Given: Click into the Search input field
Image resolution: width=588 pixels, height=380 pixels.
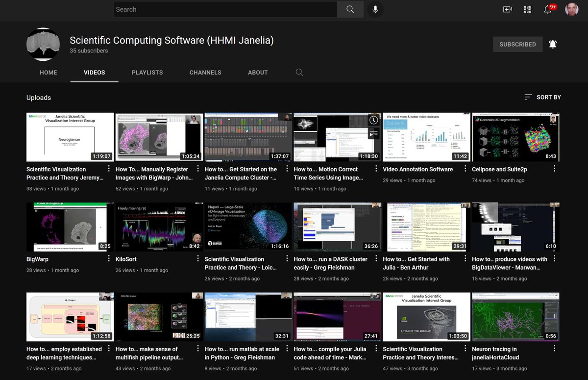Looking at the screenshot, I should [x=225, y=9].
